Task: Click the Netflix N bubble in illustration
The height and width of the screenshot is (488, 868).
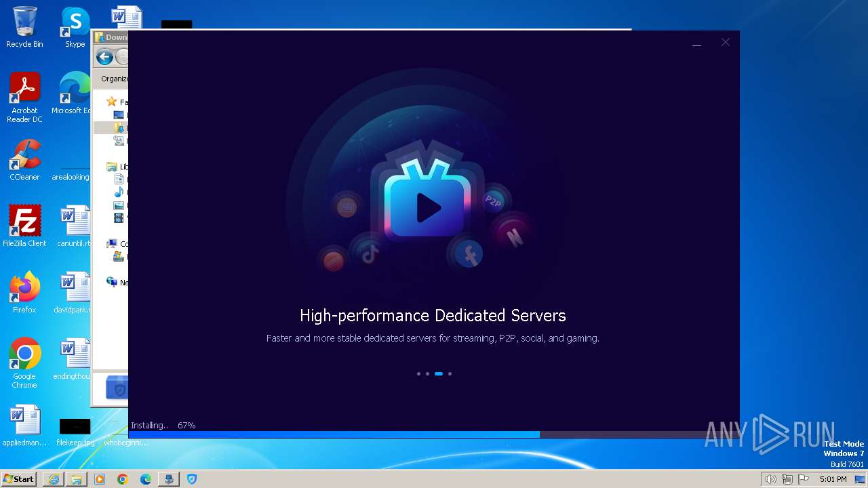Action: click(513, 237)
